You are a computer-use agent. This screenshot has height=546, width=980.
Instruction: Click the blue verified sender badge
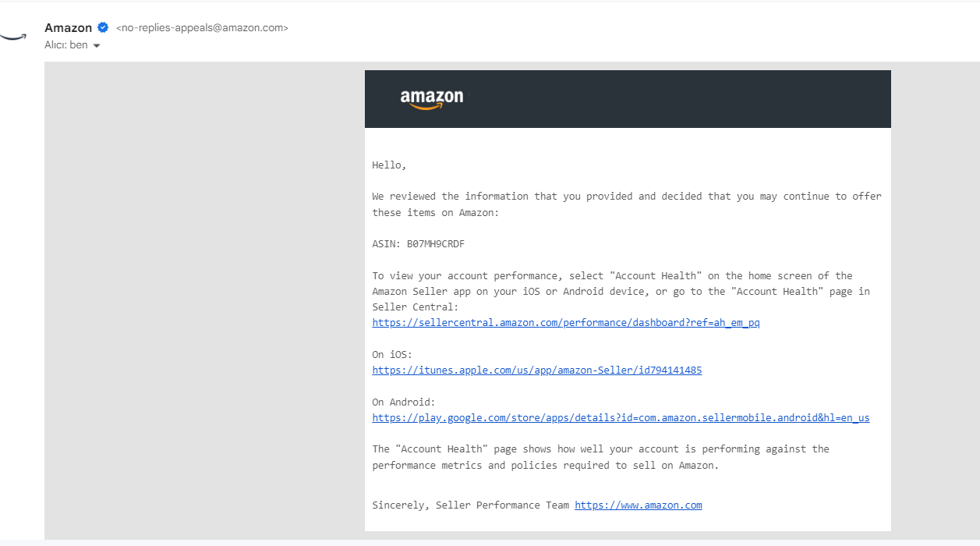103,27
